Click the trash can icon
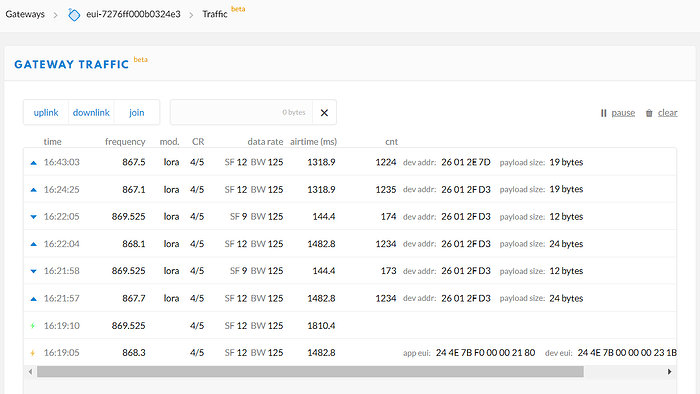 649,113
